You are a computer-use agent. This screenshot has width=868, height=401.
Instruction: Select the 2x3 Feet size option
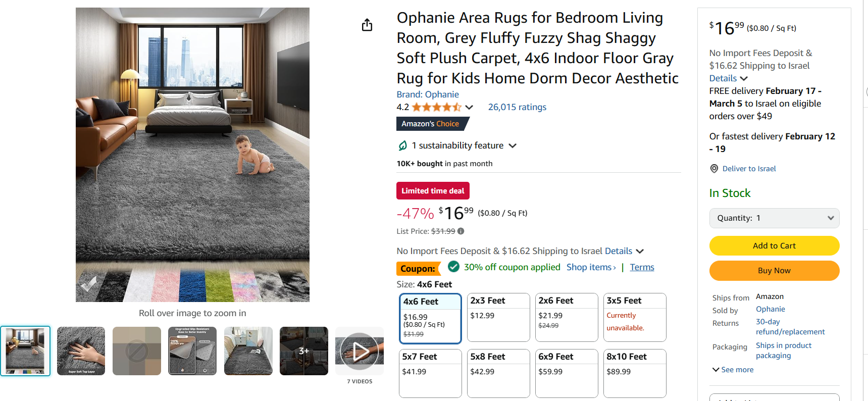(x=498, y=317)
